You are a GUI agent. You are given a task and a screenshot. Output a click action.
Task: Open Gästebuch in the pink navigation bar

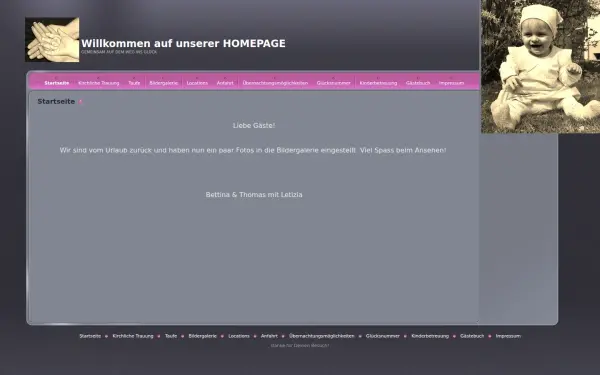click(418, 83)
